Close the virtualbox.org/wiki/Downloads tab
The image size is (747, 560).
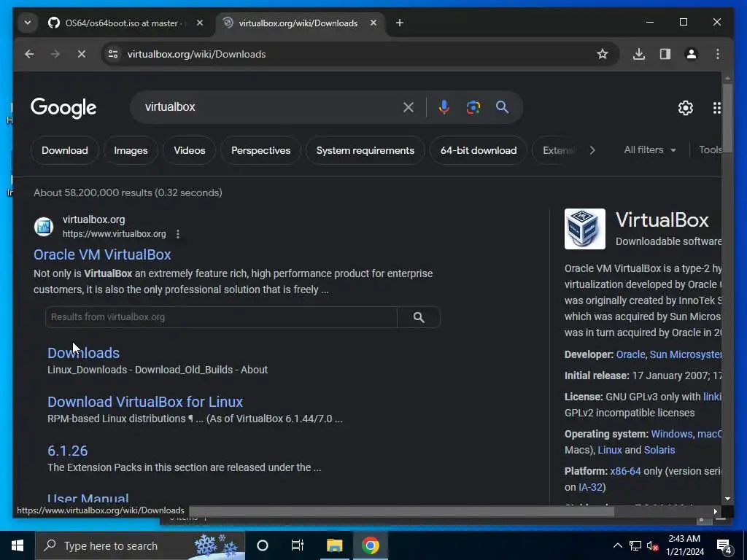tap(373, 23)
